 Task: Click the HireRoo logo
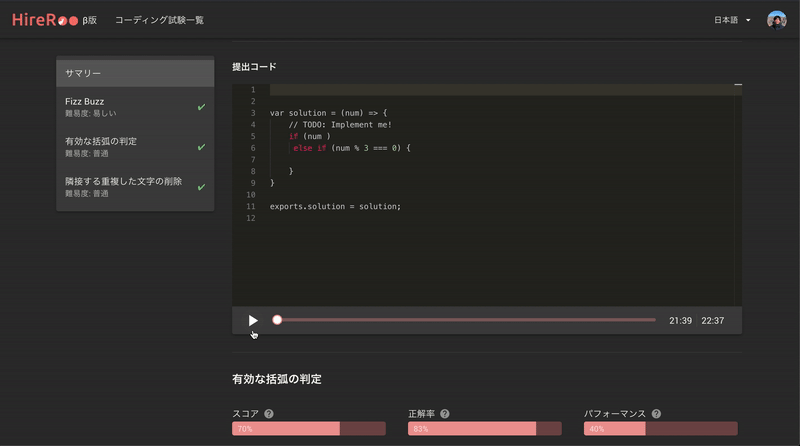click(x=45, y=20)
